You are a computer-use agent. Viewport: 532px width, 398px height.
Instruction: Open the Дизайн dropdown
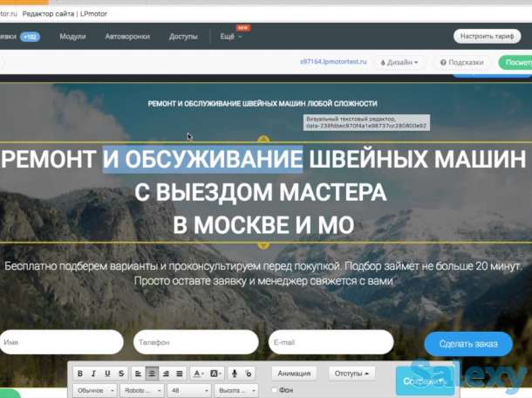click(399, 63)
